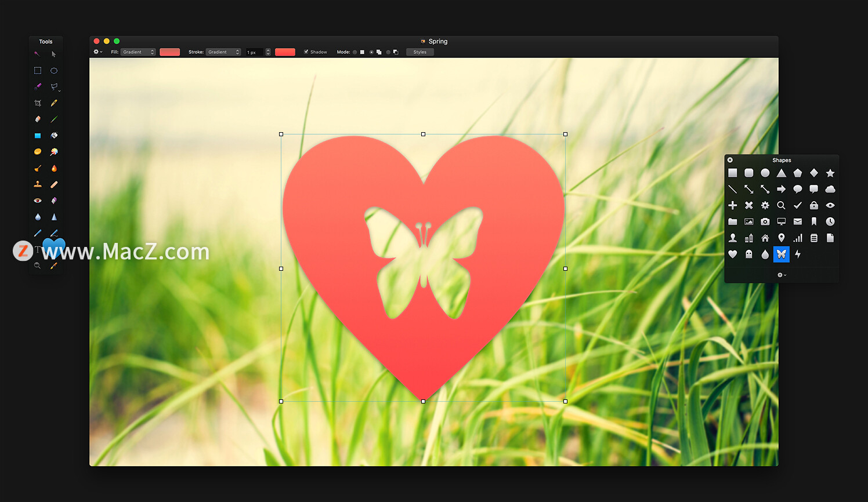Select the third Mode radio (subtract squares)
Viewport: 868px width, 502px height.
coord(388,52)
